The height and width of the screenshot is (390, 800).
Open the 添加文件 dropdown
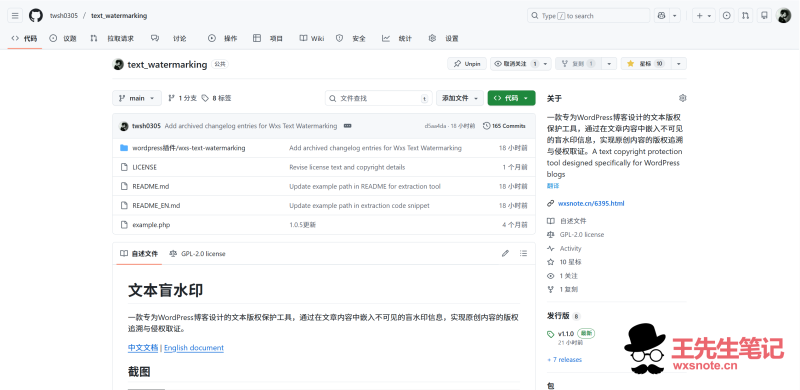tap(460, 98)
